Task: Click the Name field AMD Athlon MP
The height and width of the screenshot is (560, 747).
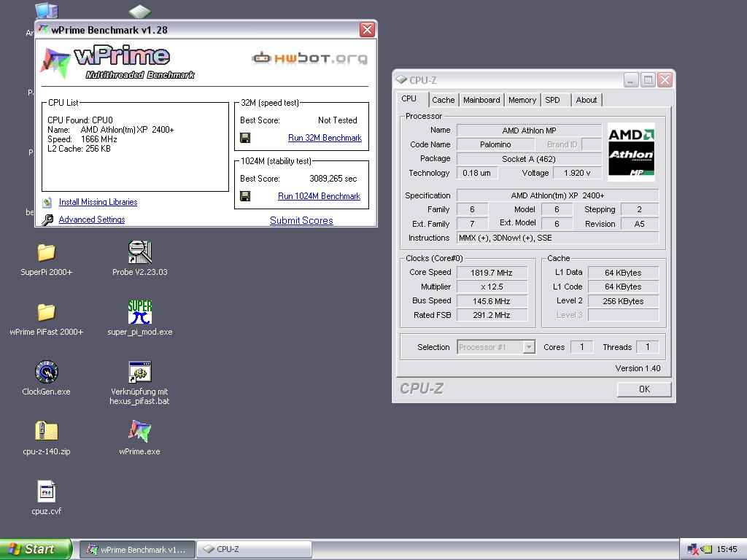Action: [529, 131]
